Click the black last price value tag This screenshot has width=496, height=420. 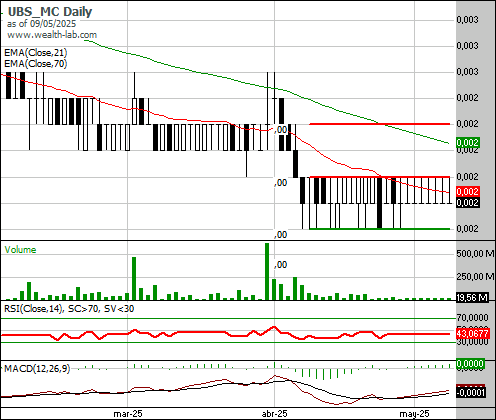point(468,202)
